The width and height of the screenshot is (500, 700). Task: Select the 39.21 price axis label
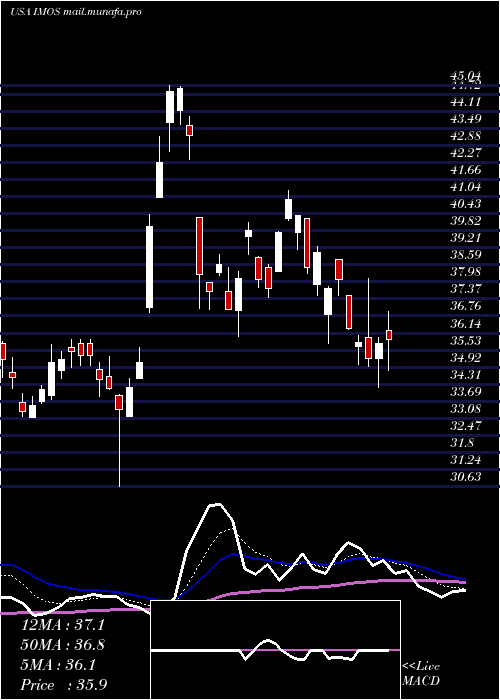click(465, 238)
